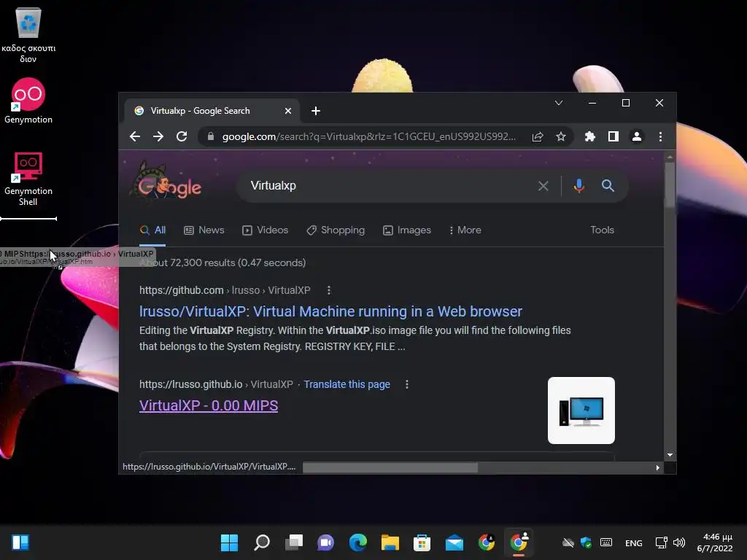The width and height of the screenshot is (747, 560).
Task: Launch Microsoft Edge from taskbar
Action: [357, 542]
